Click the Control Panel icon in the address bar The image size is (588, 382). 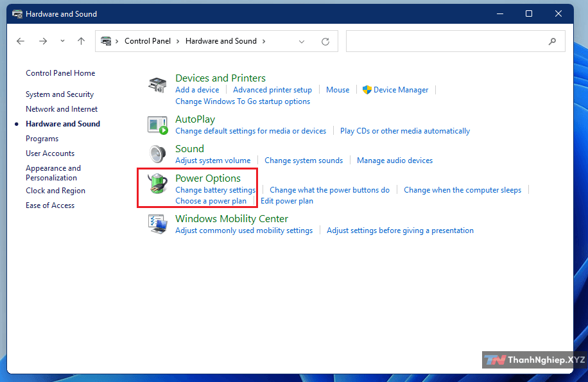coord(106,41)
